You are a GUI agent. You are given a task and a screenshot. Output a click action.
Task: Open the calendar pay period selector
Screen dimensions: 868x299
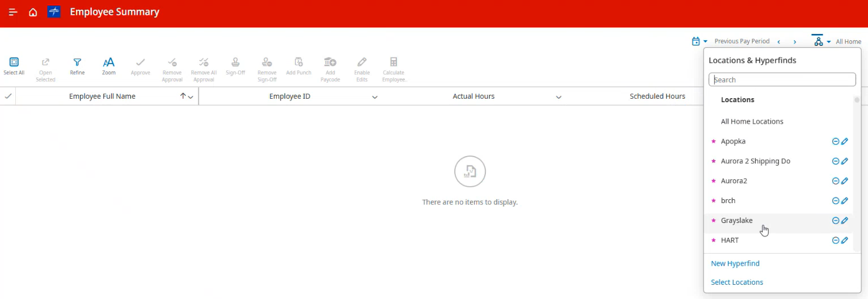pyautogui.click(x=699, y=41)
